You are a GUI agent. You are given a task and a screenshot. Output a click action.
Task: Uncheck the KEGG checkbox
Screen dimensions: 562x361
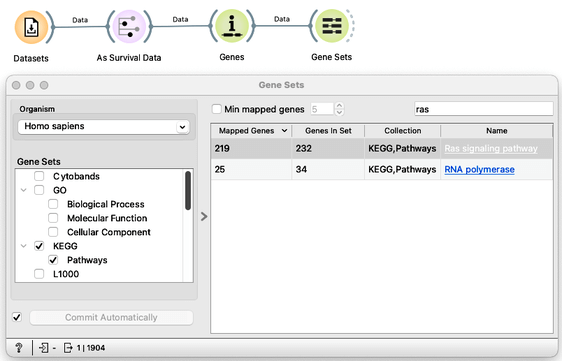coord(39,246)
